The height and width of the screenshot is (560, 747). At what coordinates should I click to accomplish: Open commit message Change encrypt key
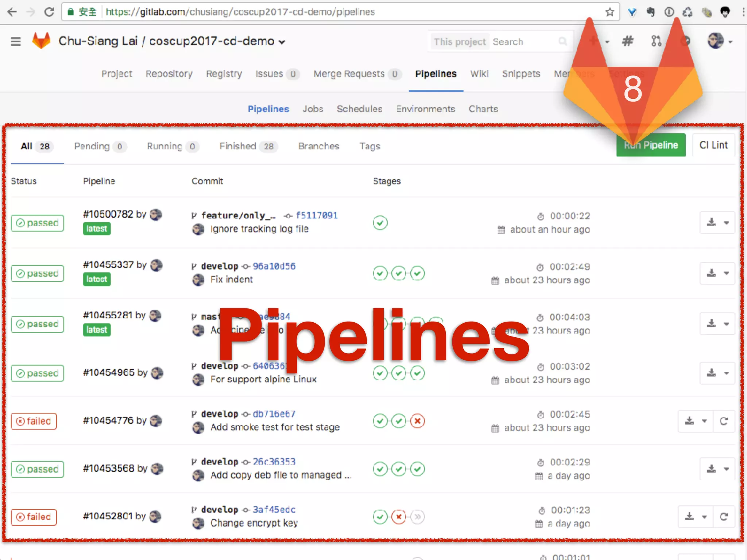(254, 523)
